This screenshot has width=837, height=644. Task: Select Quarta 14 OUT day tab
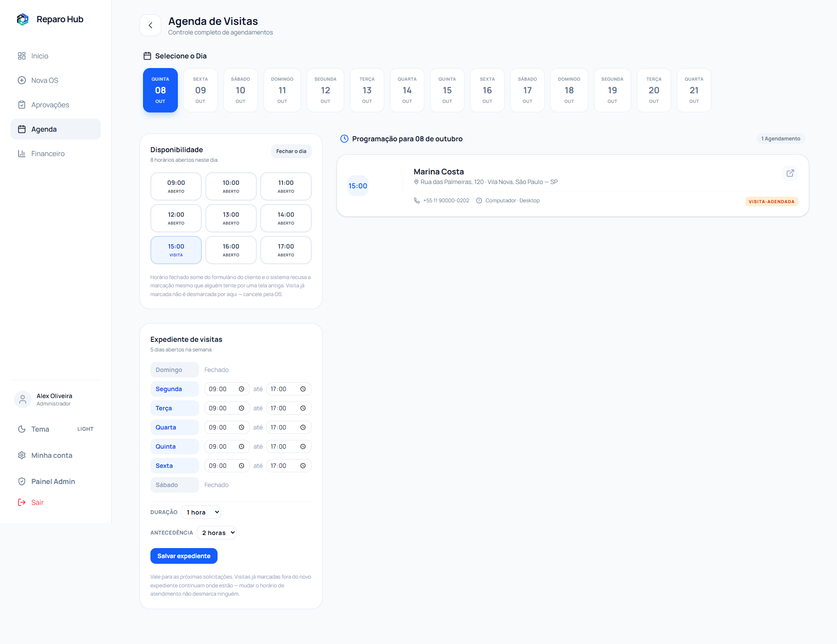(407, 90)
